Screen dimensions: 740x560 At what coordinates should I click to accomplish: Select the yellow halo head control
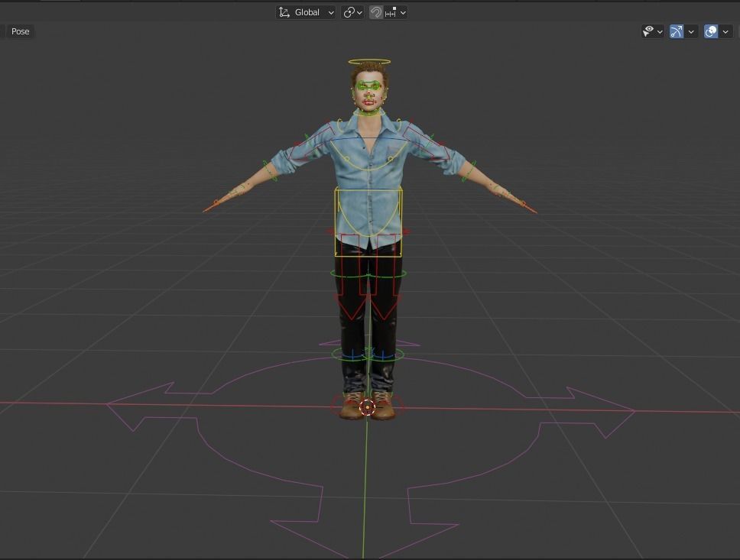pyautogui.click(x=369, y=61)
